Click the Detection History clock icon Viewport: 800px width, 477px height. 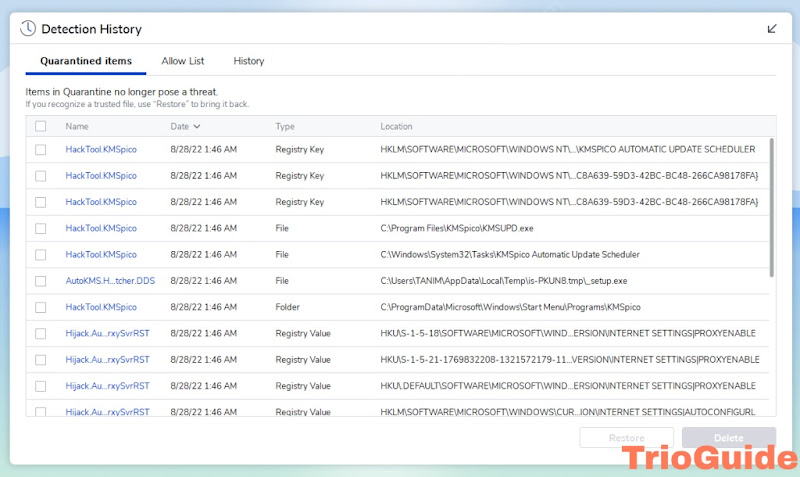click(x=28, y=29)
